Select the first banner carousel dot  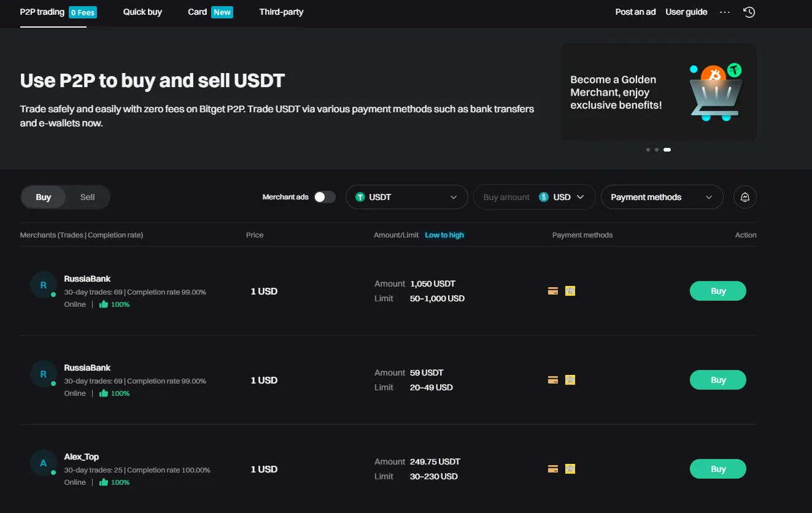point(648,150)
